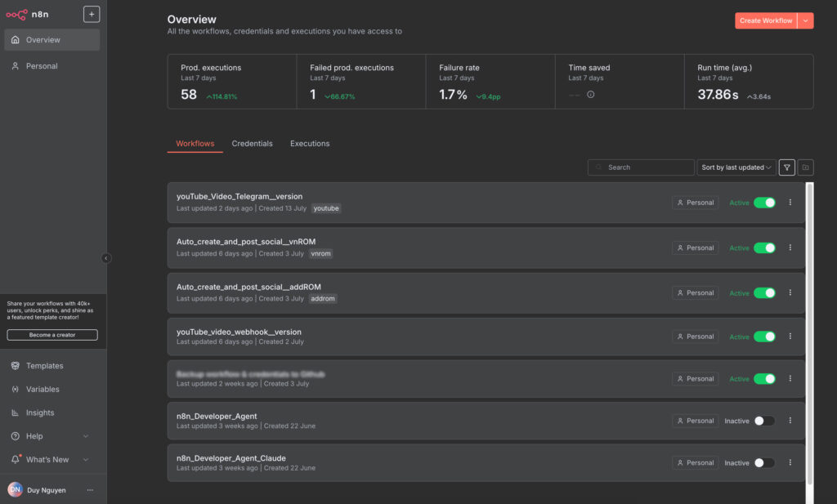Click the Become a creator button
Viewport: 837px width, 504px height.
[52, 335]
